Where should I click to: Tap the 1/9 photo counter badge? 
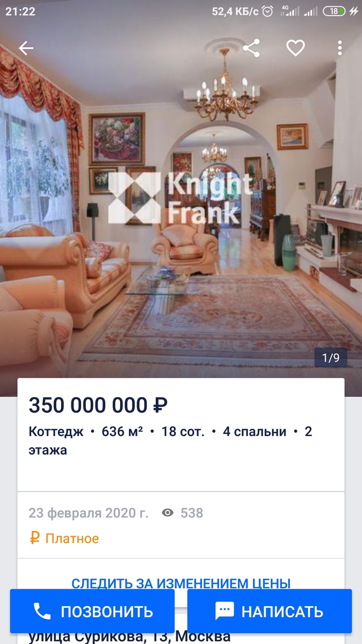coord(330,357)
